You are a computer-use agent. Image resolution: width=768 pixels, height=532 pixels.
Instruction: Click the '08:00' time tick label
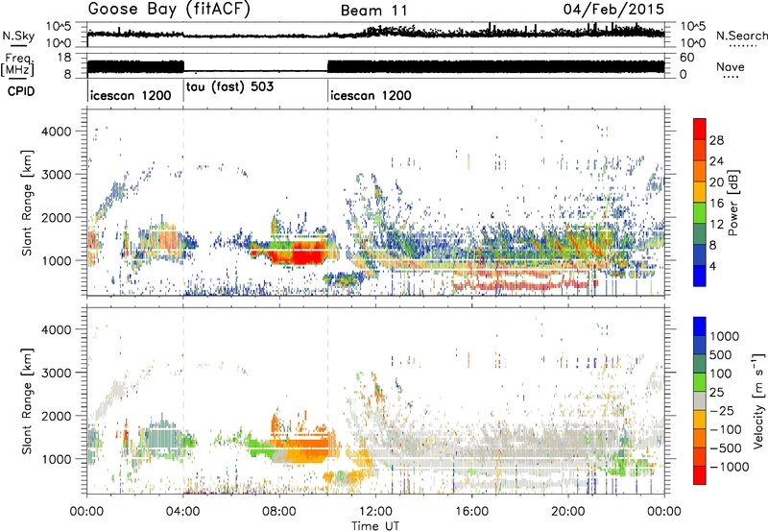[279, 512]
